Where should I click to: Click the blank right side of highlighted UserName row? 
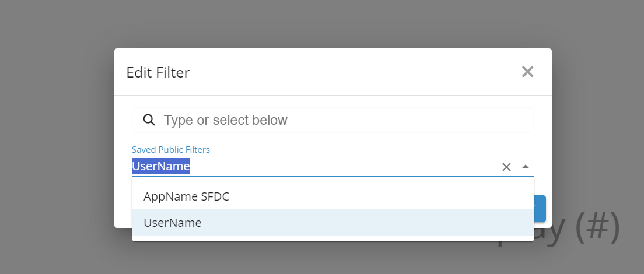pos(408,222)
